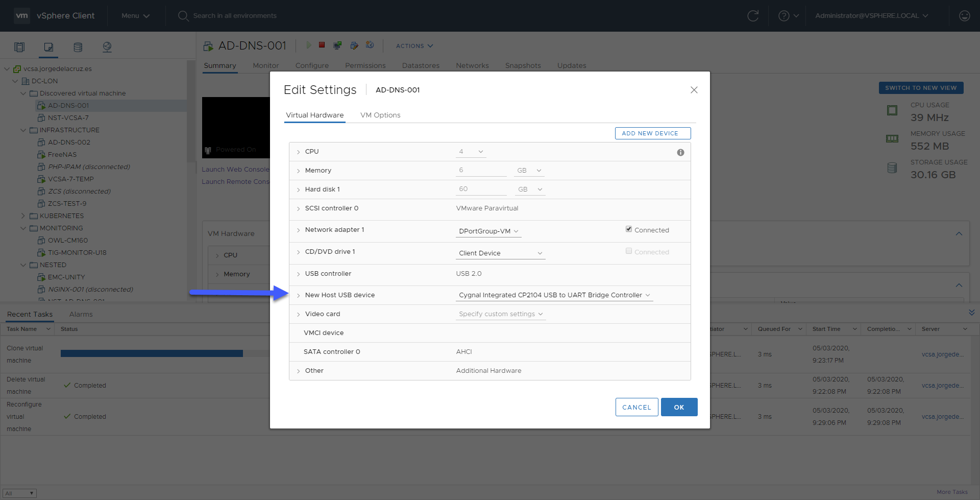Open the Cygnal Integrated CP2104 USB device dropdown
Image resolution: width=980 pixels, height=500 pixels.
554,295
